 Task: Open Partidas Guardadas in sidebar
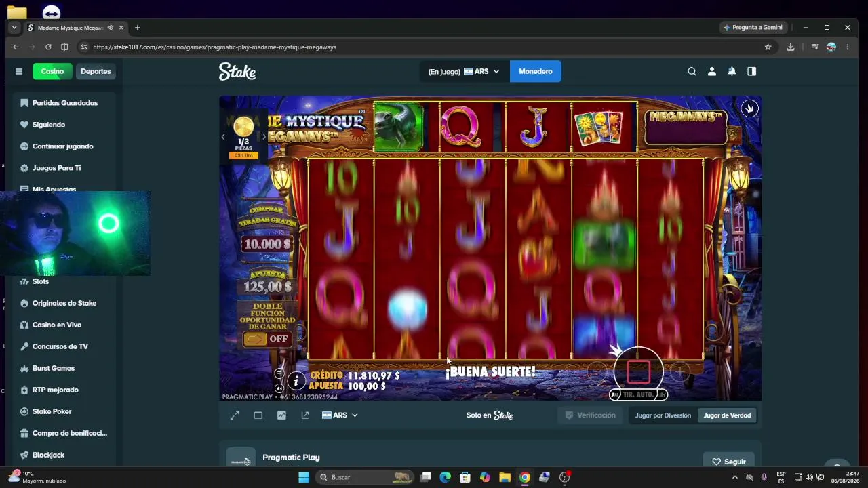65,103
